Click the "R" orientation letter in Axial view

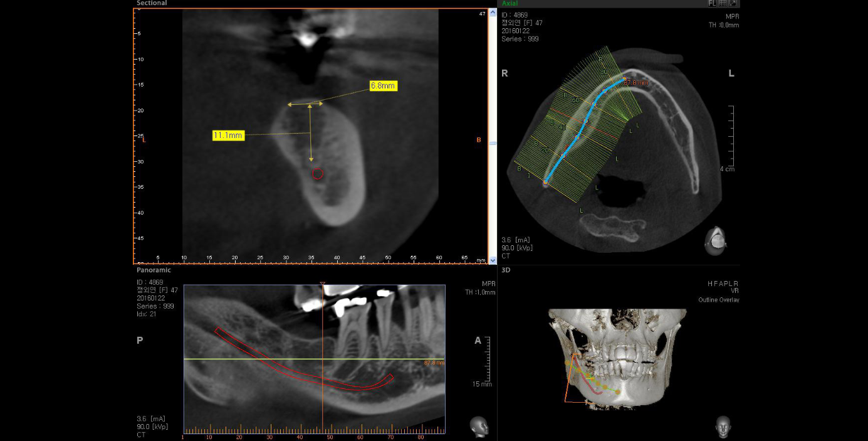505,73
